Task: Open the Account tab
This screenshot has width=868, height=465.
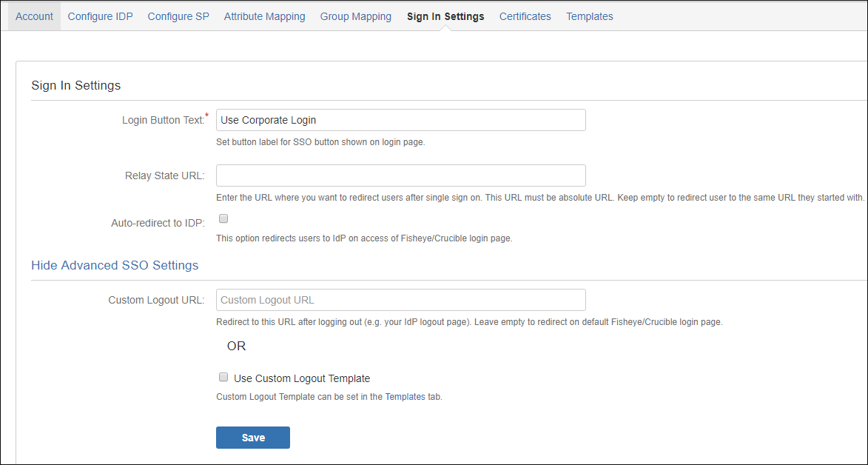Action: coord(34,16)
